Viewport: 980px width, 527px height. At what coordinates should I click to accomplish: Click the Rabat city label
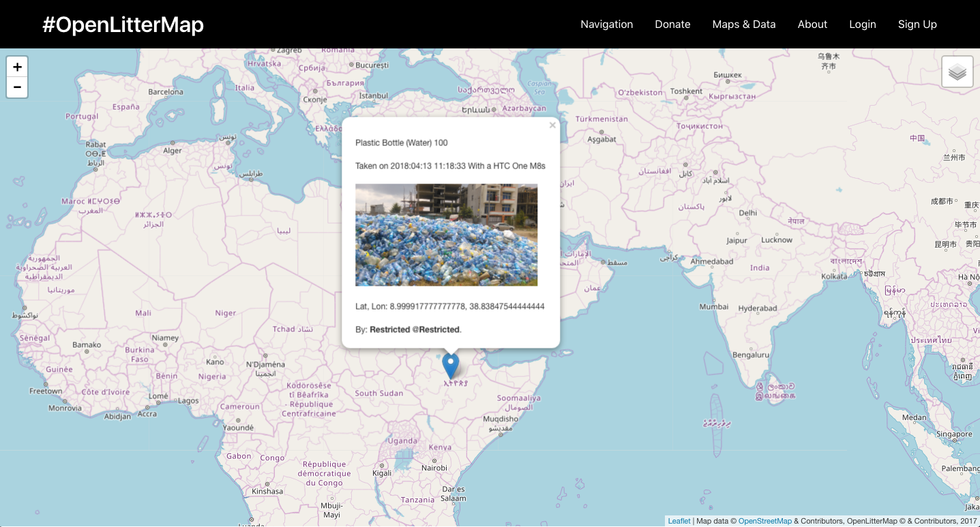(95, 144)
